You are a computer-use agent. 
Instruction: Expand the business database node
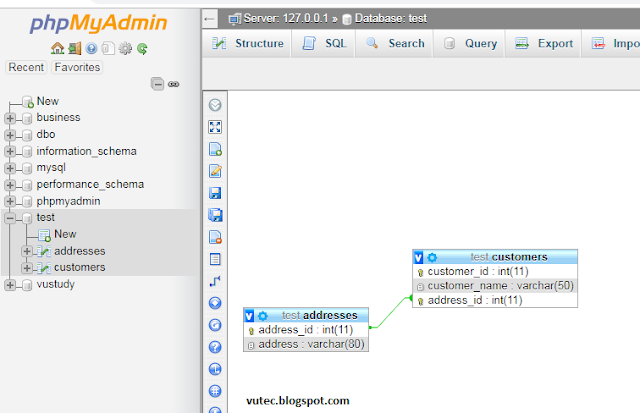[x=10, y=118]
